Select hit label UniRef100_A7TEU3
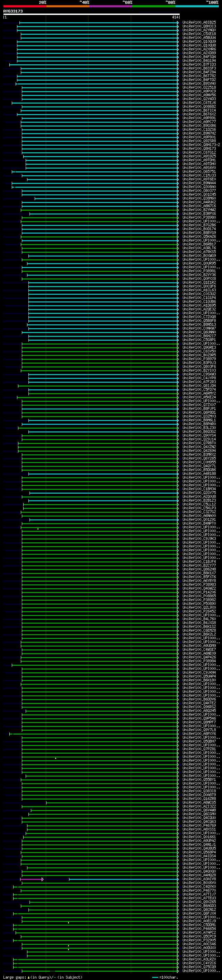222x980 pixels. point(199,898)
